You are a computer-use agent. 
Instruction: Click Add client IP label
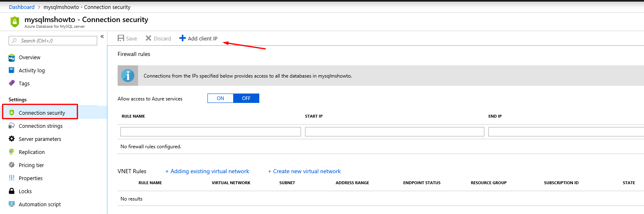(x=203, y=39)
